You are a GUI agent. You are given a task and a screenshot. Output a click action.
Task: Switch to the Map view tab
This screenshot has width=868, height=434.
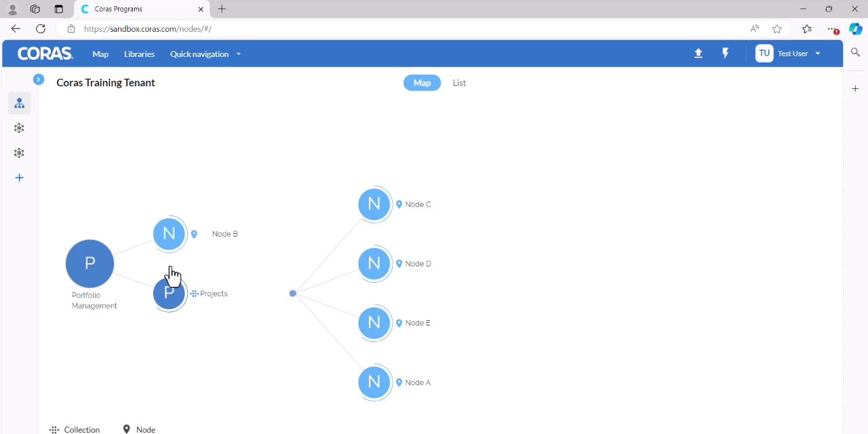pos(422,83)
